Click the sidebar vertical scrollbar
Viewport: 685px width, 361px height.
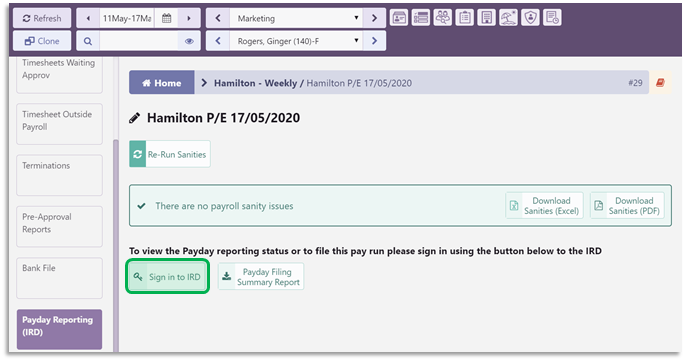(x=116, y=245)
